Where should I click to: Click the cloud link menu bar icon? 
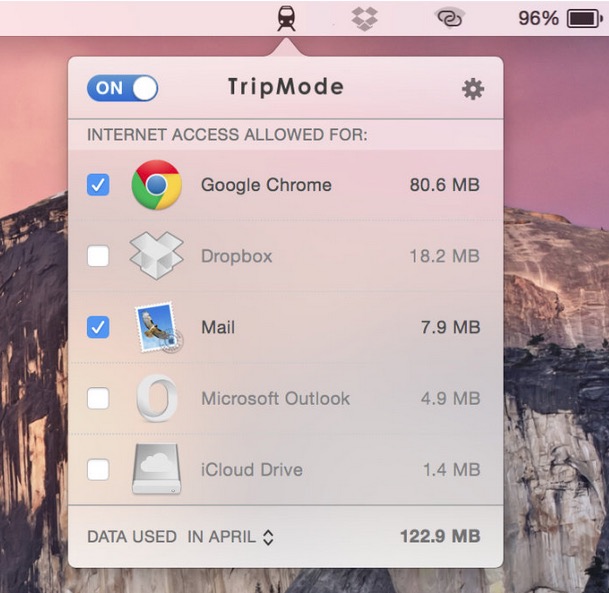[449, 18]
